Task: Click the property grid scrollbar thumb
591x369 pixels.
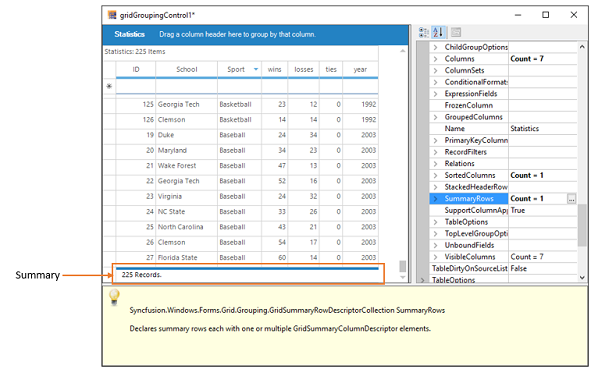Action: pos(582,225)
